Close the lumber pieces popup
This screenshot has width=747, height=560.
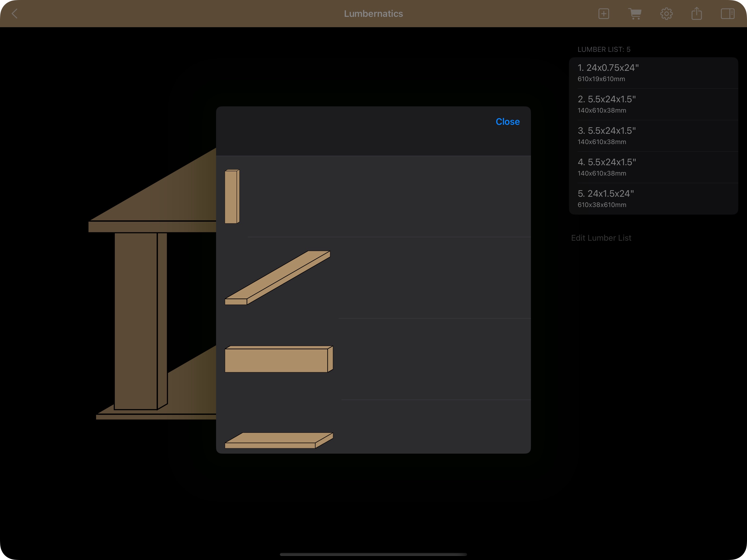tap(507, 122)
